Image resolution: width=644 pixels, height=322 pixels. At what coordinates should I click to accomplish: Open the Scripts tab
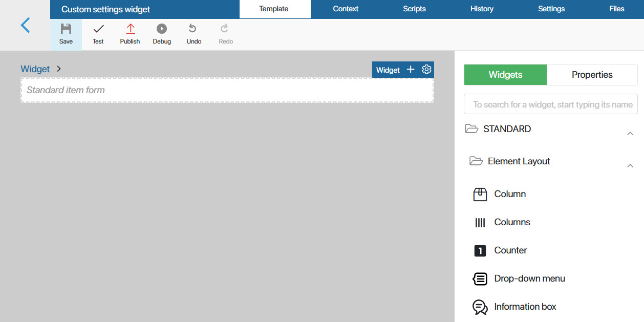pyautogui.click(x=414, y=9)
